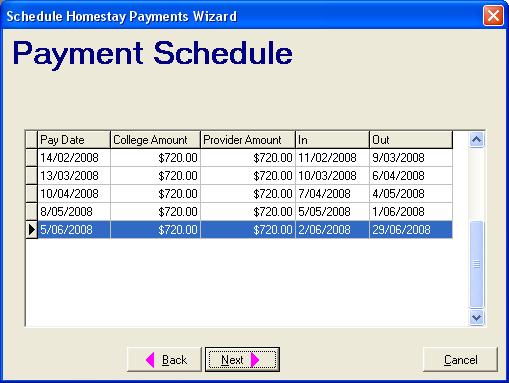This screenshot has height=383, width=509.
Task: Click the In column header
Action: point(333,140)
